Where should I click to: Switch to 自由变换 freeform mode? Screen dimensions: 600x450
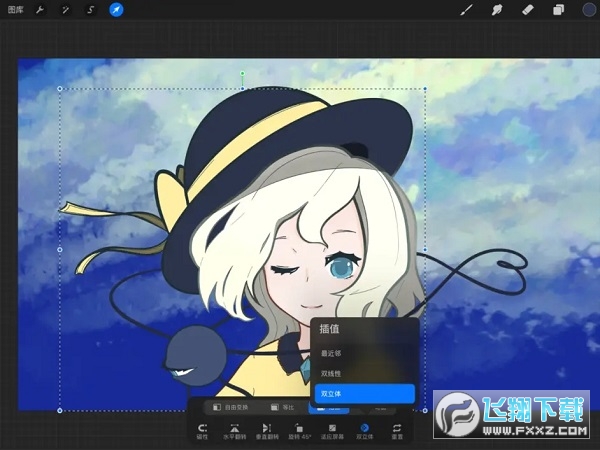click(x=231, y=407)
